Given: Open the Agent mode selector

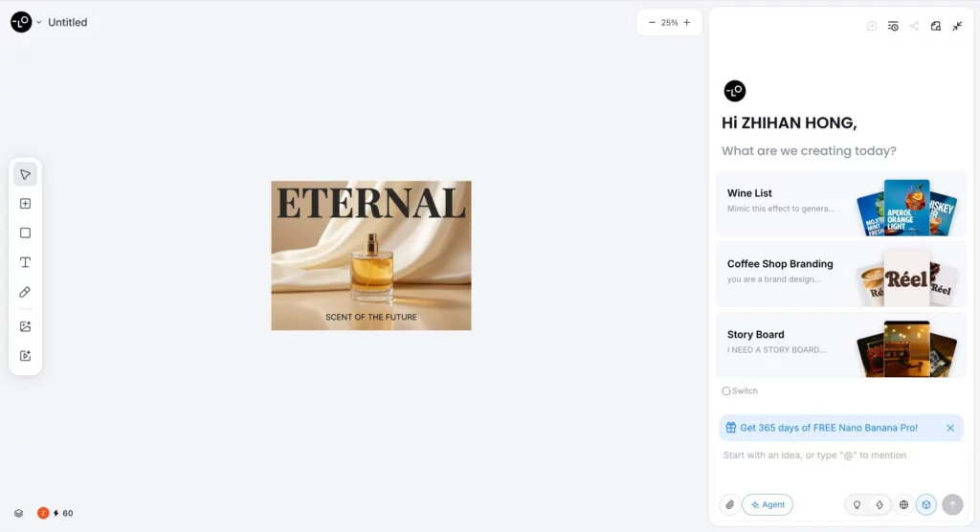Looking at the screenshot, I should click(768, 504).
